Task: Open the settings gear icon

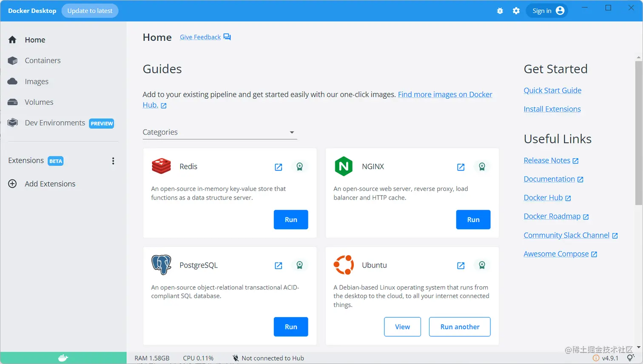Action: click(x=516, y=11)
